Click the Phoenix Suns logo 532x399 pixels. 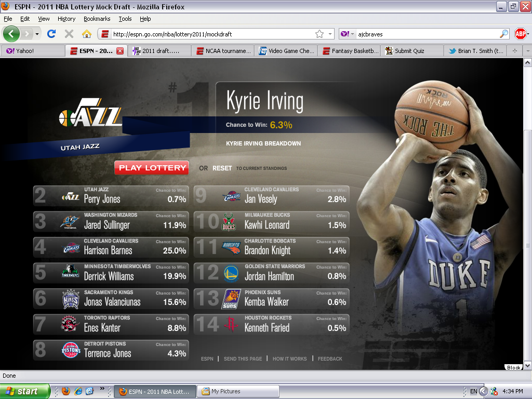pyautogui.click(x=231, y=299)
